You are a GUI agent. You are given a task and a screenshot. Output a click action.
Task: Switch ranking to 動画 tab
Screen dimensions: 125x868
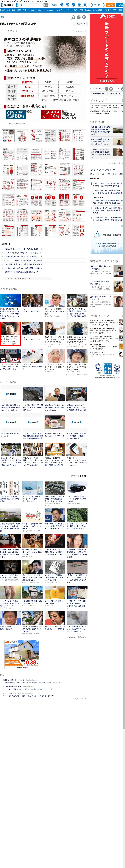[114, 174]
